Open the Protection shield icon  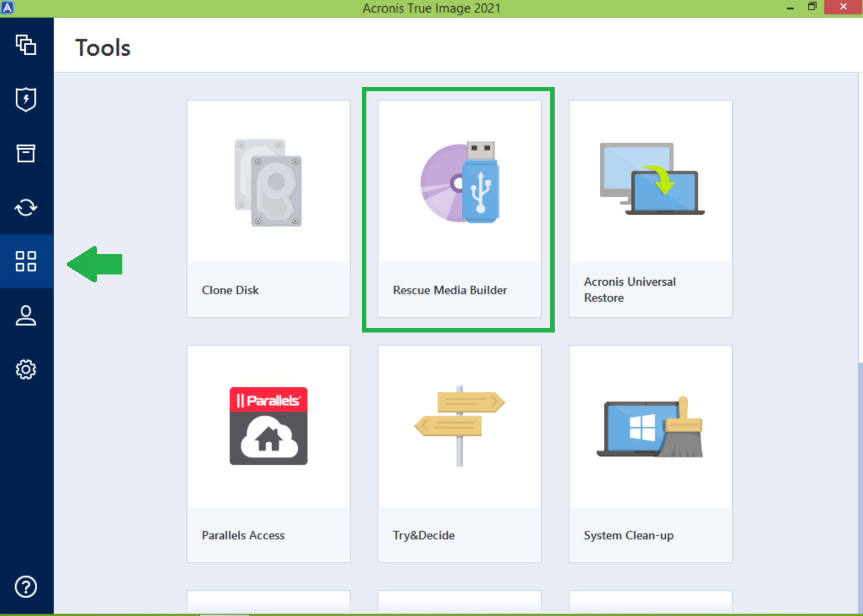[x=26, y=99]
